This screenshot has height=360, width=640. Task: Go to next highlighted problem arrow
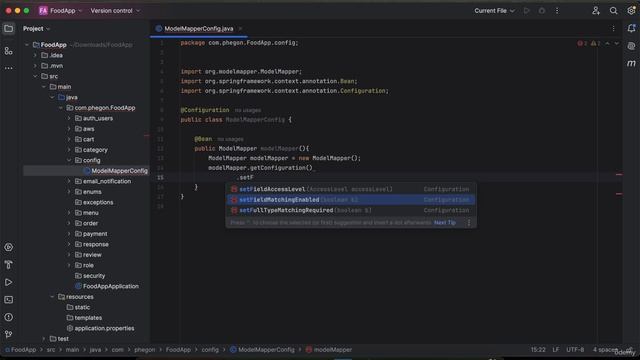coord(617,43)
